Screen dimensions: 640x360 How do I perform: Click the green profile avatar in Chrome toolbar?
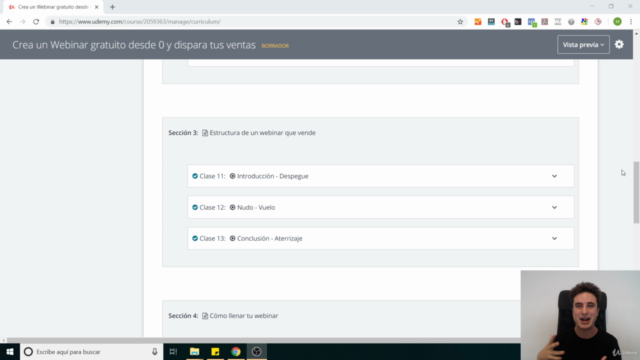click(617, 22)
